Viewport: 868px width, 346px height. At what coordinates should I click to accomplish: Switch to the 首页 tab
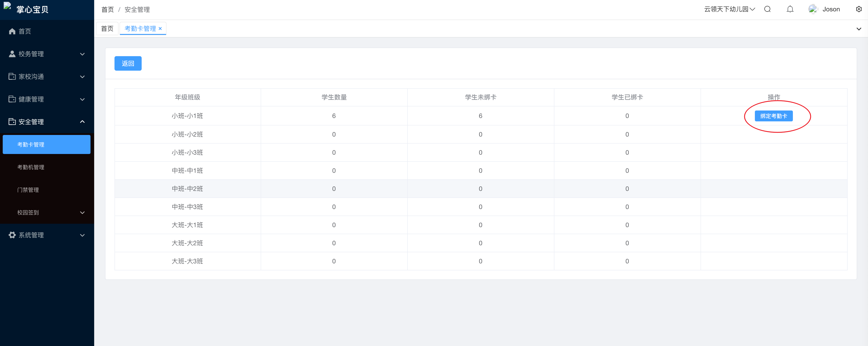tap(107, 29)
